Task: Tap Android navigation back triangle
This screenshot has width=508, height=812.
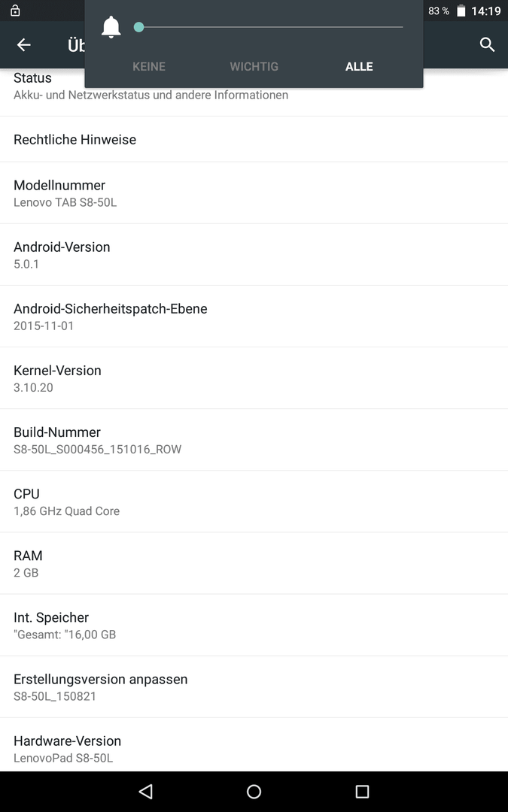Action: pos(146,791)
